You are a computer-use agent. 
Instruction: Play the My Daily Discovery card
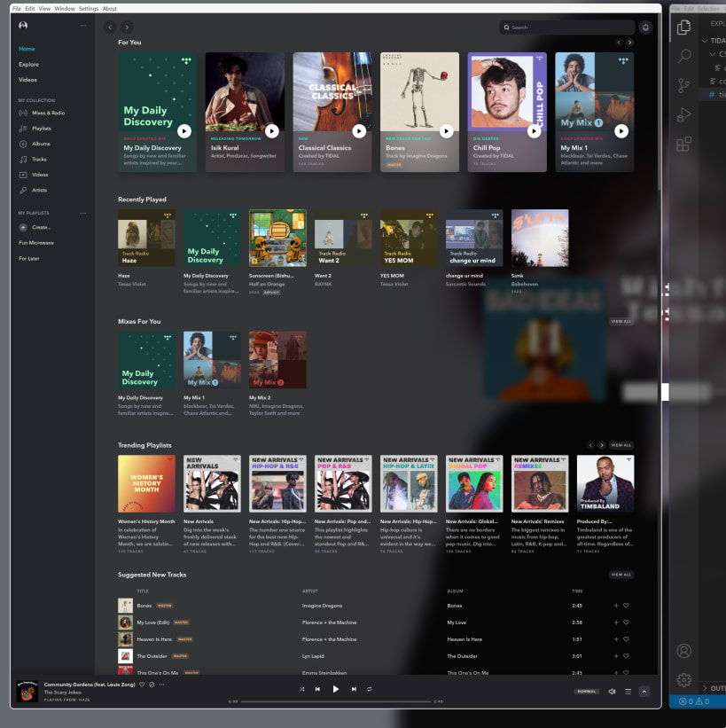pos(184,131)
